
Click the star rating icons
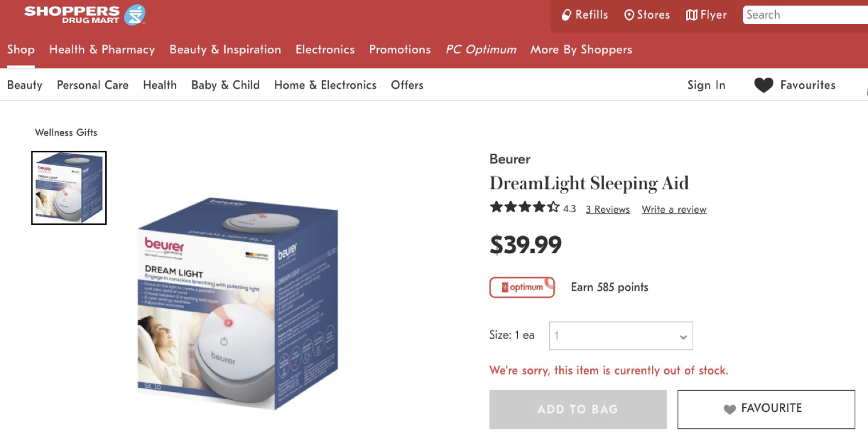point(524,207)
